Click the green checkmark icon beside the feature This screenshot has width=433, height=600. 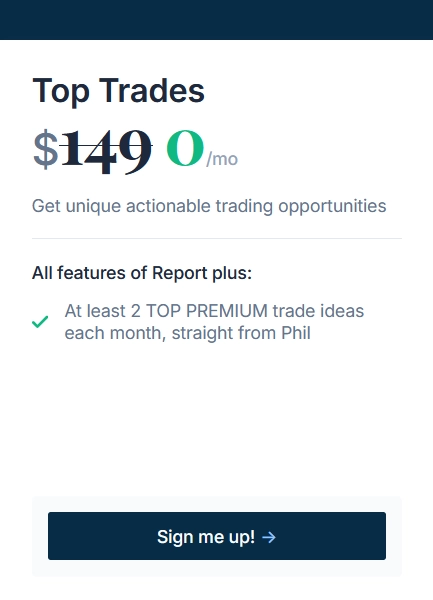(40, 322)
